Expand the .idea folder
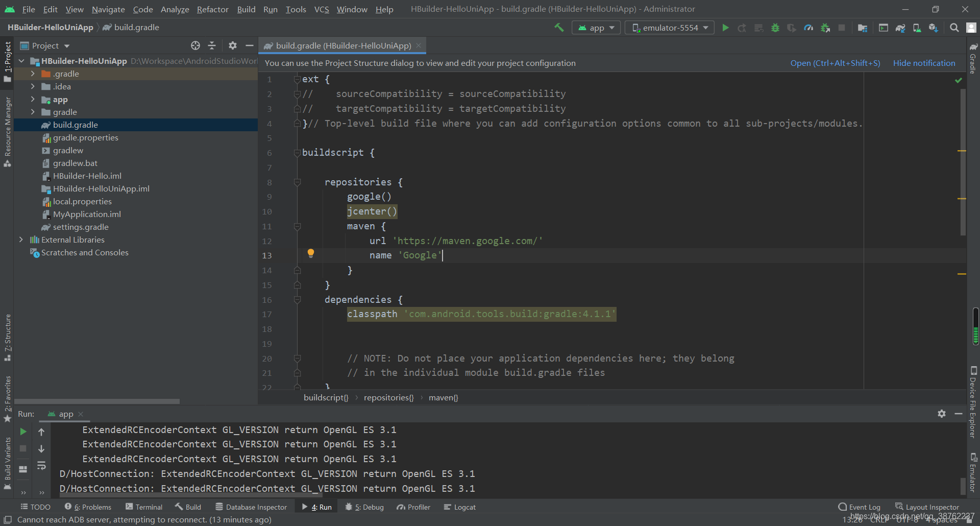The height and width of the screenshot is (526, 980). pyautogui.click(x=33, y=86)
